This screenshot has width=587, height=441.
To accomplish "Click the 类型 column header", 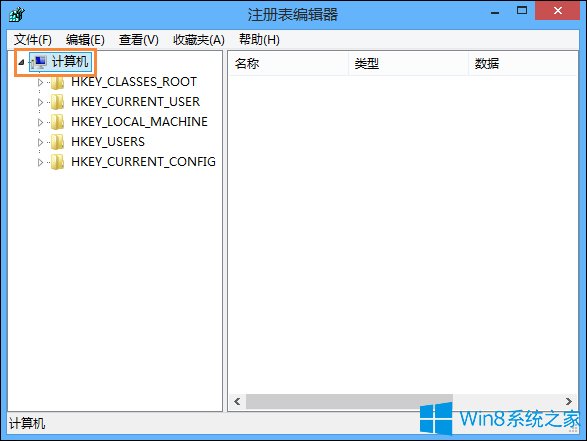I will pyautogui.click(x=408, y=64).
